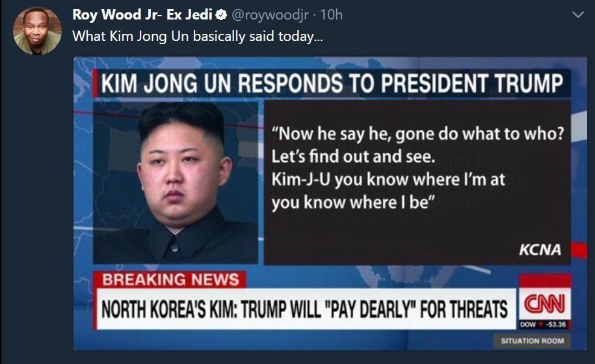Screen dimensions: 595x364
Task: Click the tweet text about Kim Jong Un
Action: point(197,37)
